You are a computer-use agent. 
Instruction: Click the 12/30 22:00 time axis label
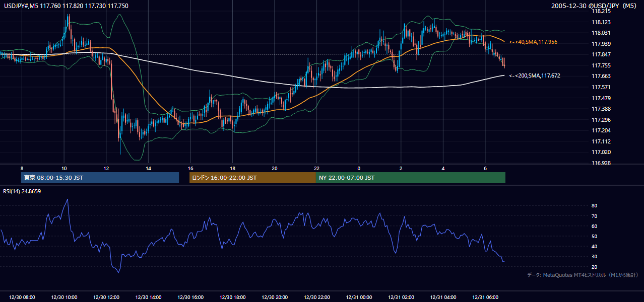[316, 297]
